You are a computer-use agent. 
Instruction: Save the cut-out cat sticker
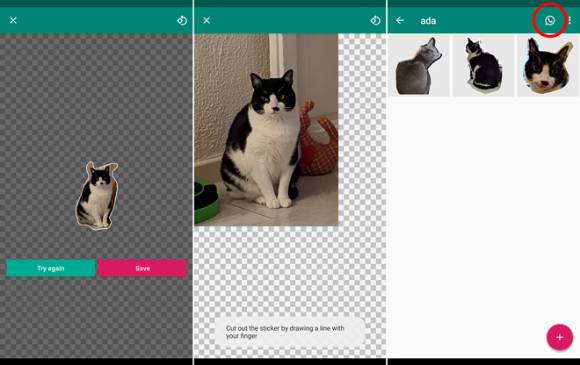pos(142,268)
